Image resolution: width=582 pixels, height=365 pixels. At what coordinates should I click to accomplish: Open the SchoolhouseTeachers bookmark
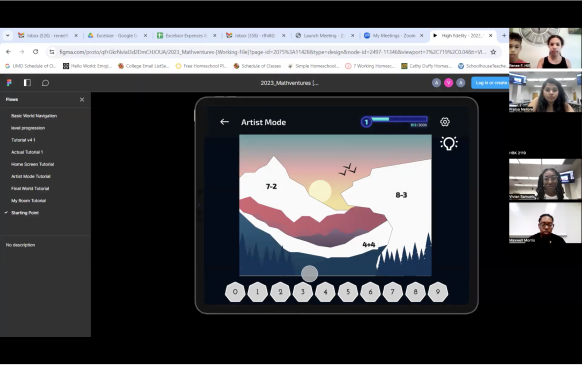tap(483, 66)
